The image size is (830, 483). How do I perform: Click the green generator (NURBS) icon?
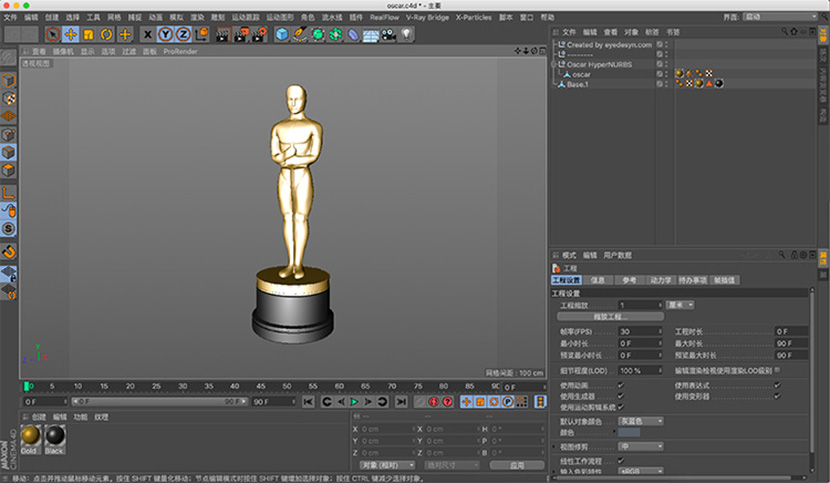(x=318, y=34)
